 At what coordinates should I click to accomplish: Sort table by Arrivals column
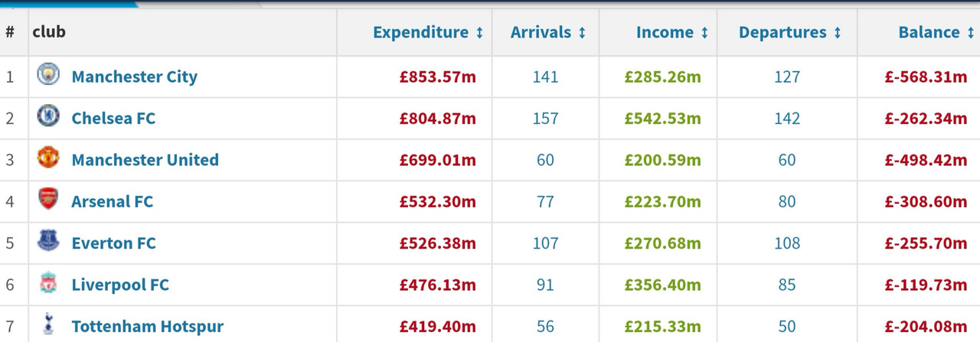click(x=548, y=32)
